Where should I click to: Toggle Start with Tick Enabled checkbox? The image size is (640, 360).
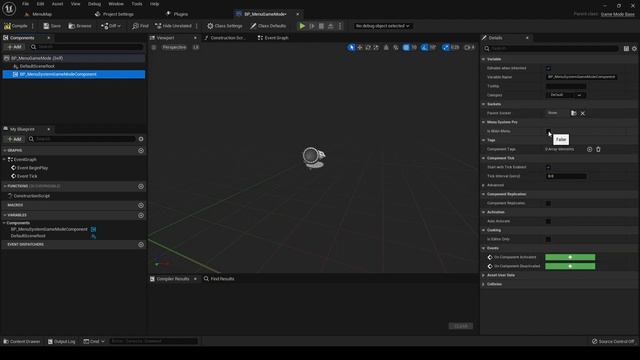(548, 167)
